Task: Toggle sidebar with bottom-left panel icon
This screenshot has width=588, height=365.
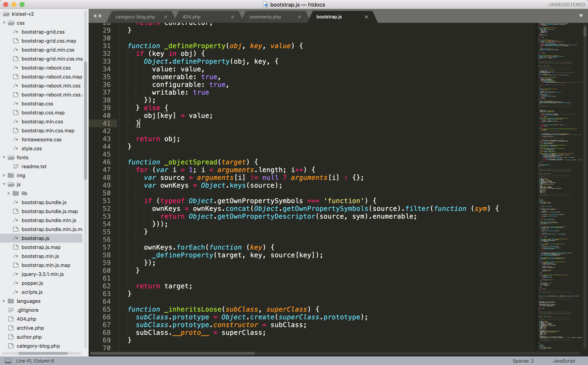Action: click(8, 361)
